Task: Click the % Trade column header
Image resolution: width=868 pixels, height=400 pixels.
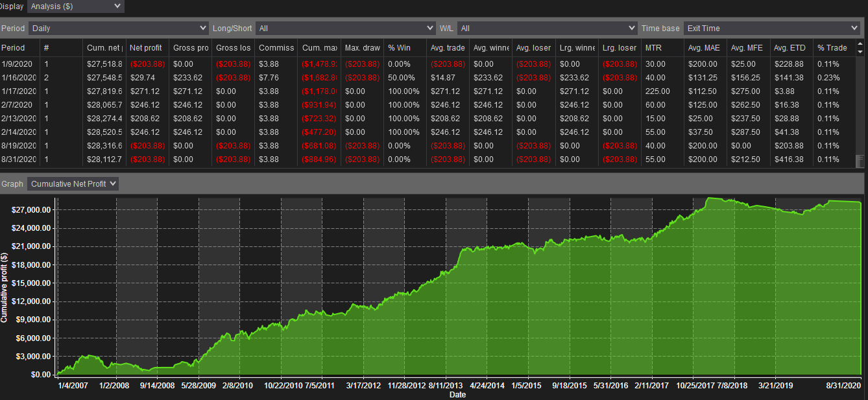Action: [x=834, y=47]
